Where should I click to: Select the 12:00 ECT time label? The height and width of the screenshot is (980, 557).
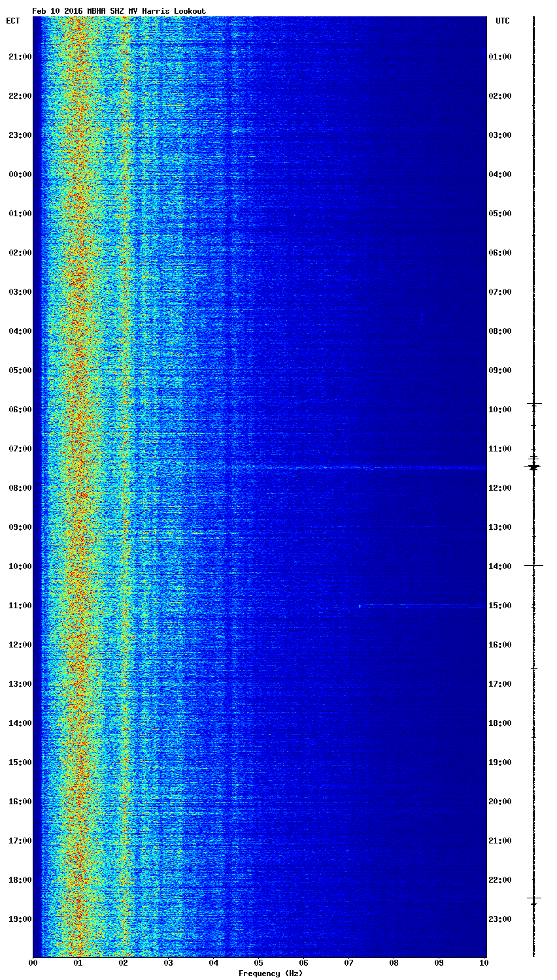(x=20, y=645)
